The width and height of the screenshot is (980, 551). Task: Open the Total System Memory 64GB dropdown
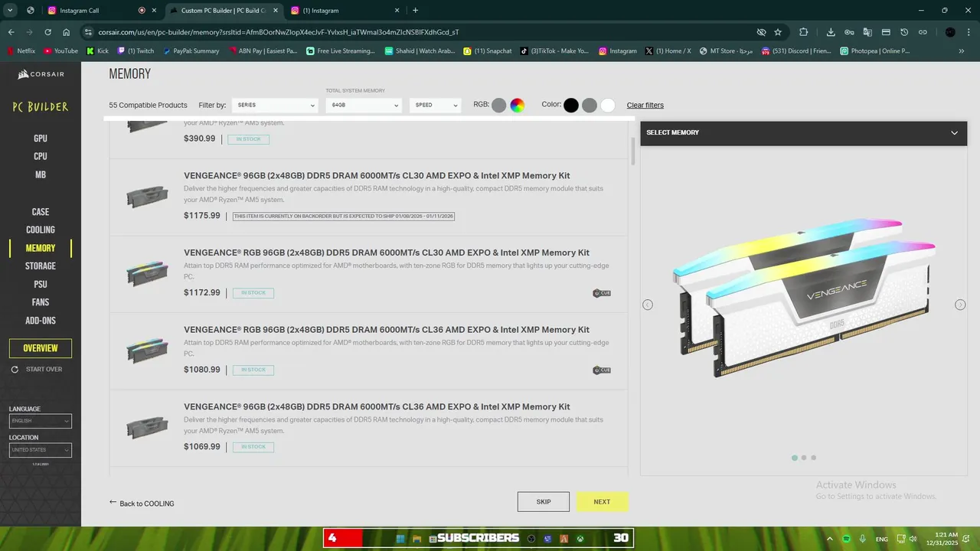click(x=364, y=105)
